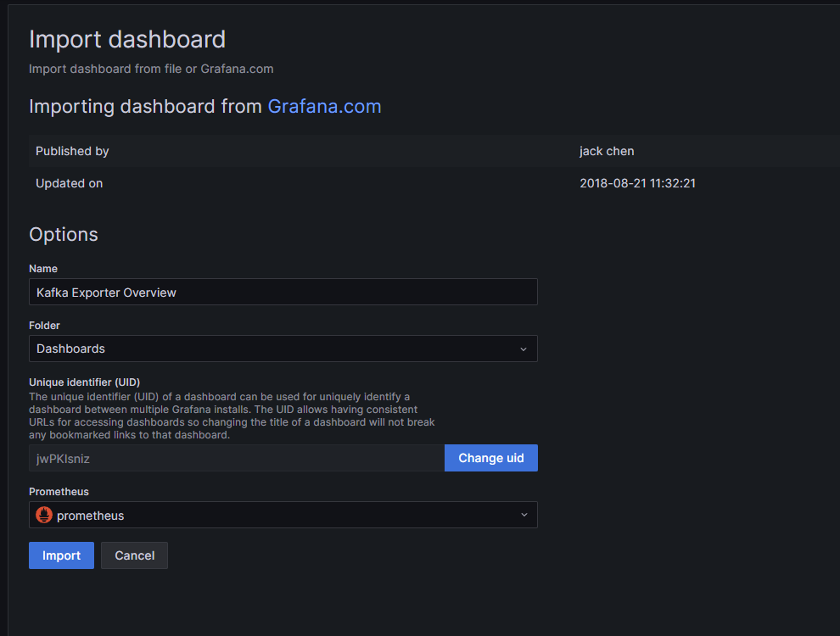Select the 'jack chen' publisher text
The image size is (840, 636).
607,151
